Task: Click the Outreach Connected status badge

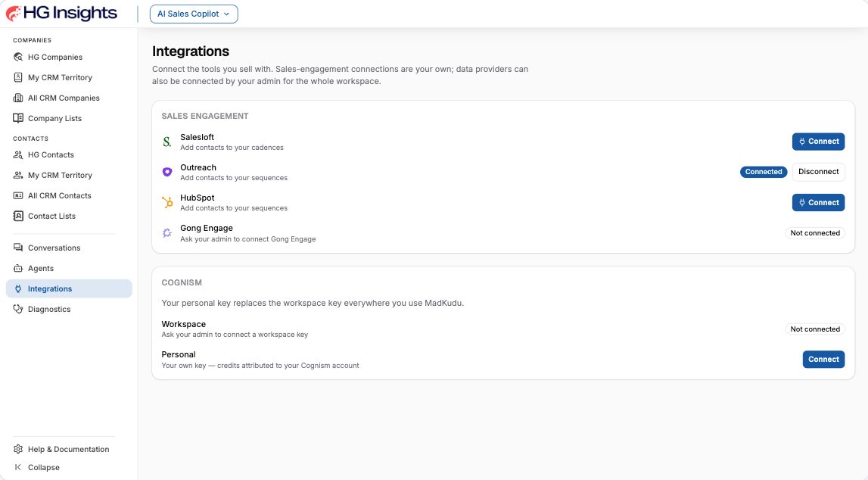Action: click(764, 172)
